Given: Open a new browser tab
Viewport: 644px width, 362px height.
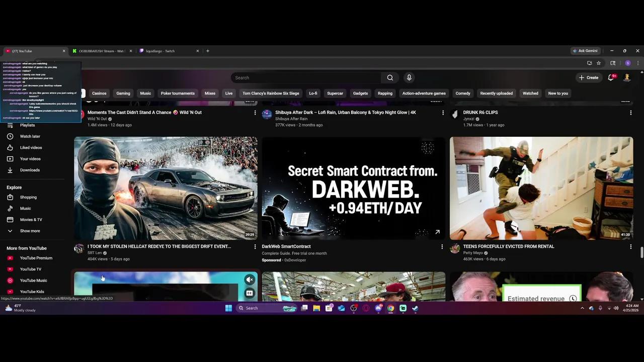Looking at the screenshot, I should (x=208, y=51).
